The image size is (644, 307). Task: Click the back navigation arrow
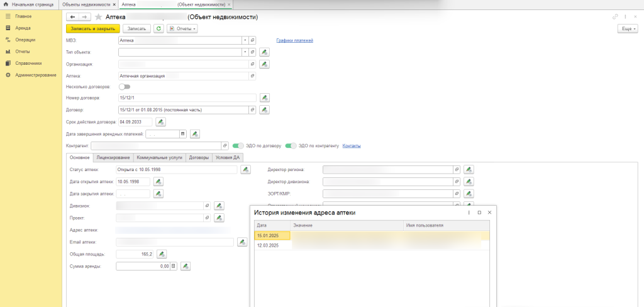tap(73, 16)
